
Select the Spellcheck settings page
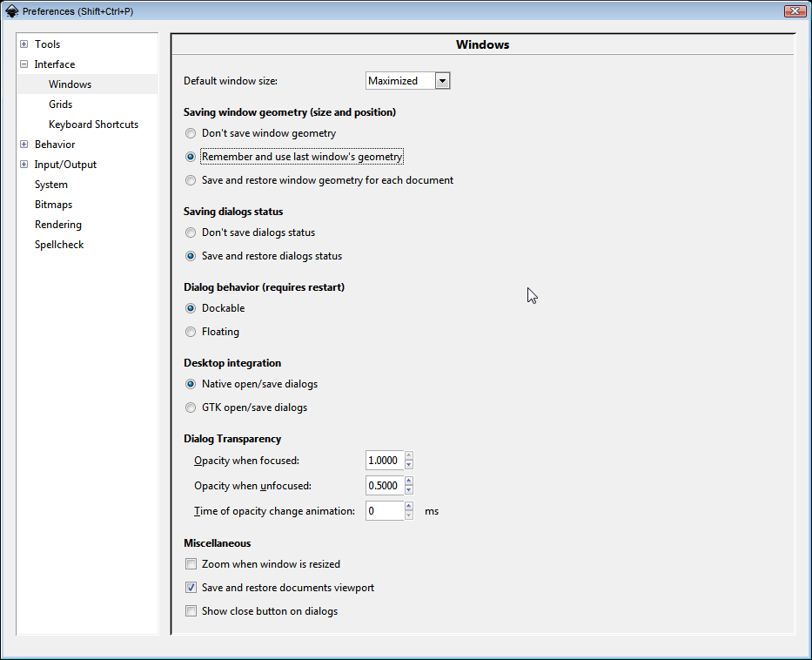point(58,244)
